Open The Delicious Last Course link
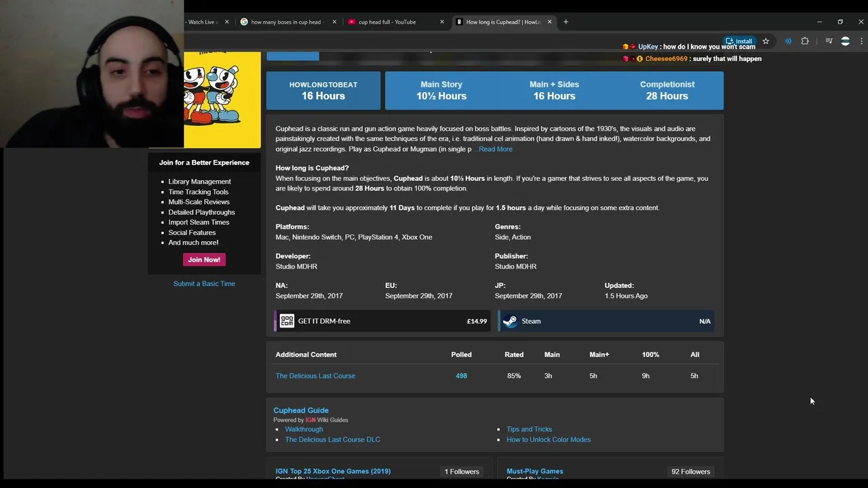Image resolution: width=868 pixels, height=488 pixels. click(315, 375)
